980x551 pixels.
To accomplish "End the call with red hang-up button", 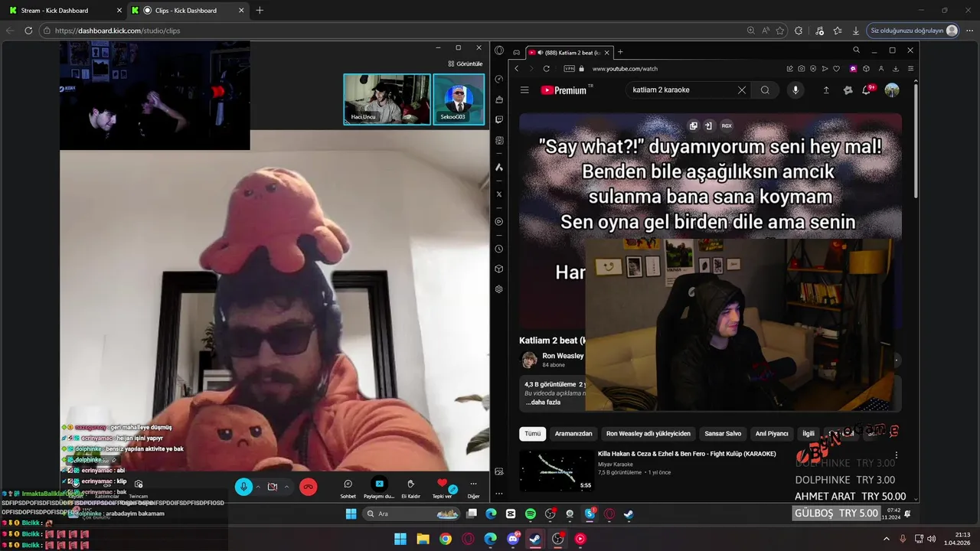I will (x=309, y=487).
